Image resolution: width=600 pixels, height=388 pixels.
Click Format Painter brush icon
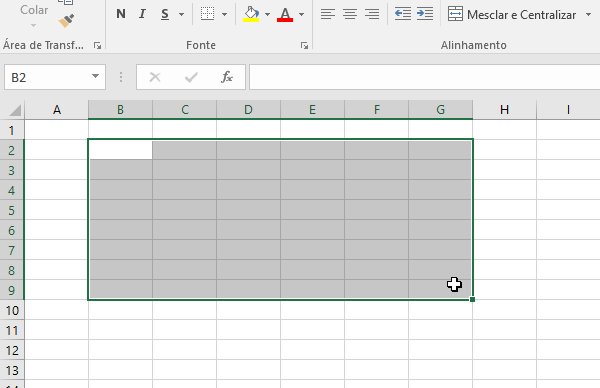[67, 21]
